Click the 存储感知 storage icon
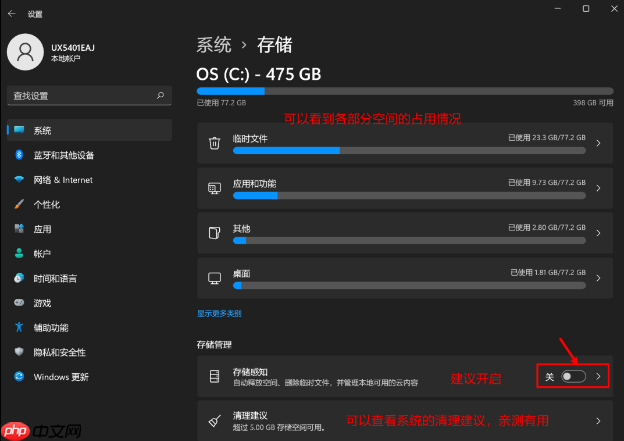 [x=214, y=376]
